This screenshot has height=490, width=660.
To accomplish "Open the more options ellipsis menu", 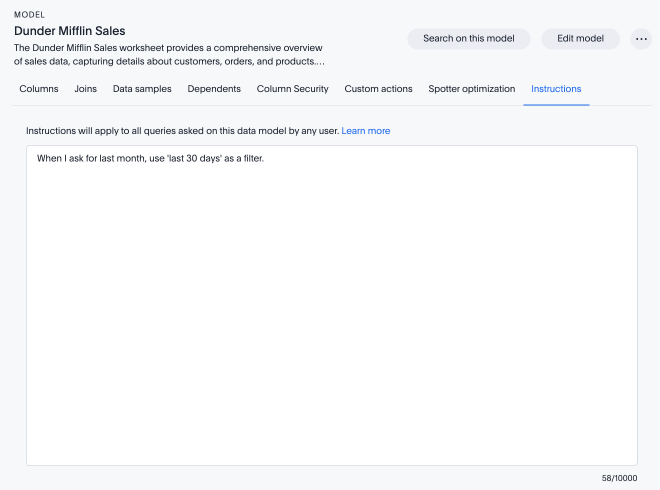I will (642, 39).
